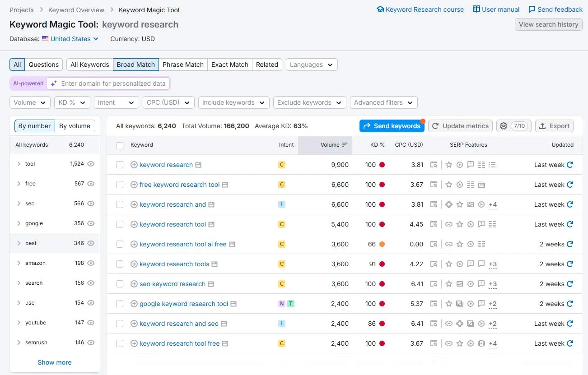Refresh metrics for keyword research tool free
This screenshot has height=375, width=588.
point(570,343)
